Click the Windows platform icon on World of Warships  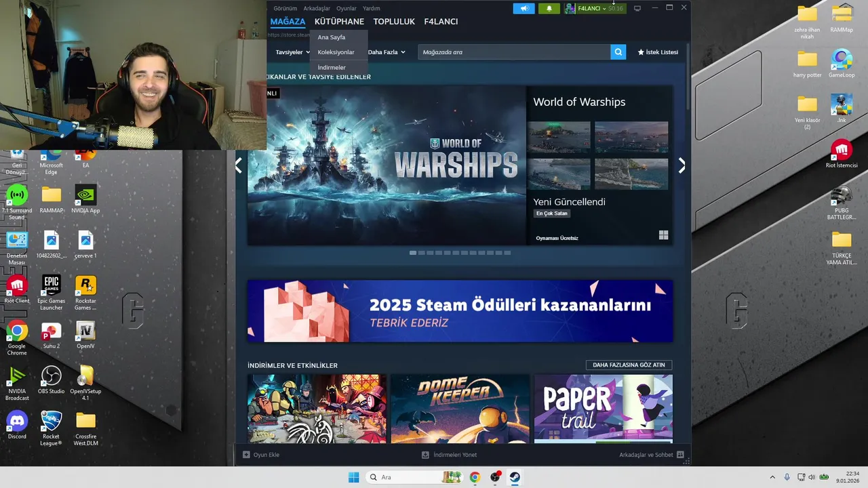tap(663, 235)
